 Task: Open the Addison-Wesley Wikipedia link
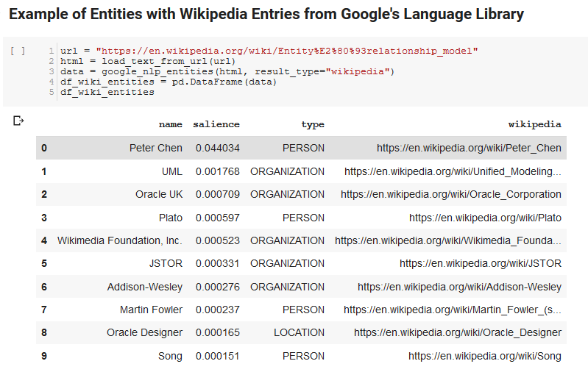point(459,287)
